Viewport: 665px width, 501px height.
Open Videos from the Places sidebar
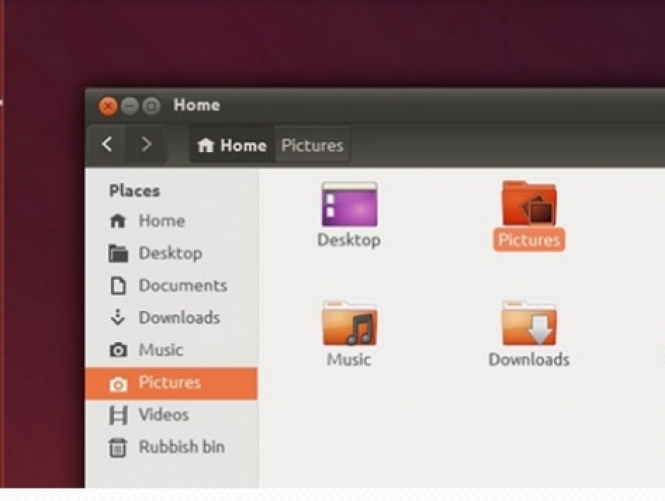[x=163, y=415]
